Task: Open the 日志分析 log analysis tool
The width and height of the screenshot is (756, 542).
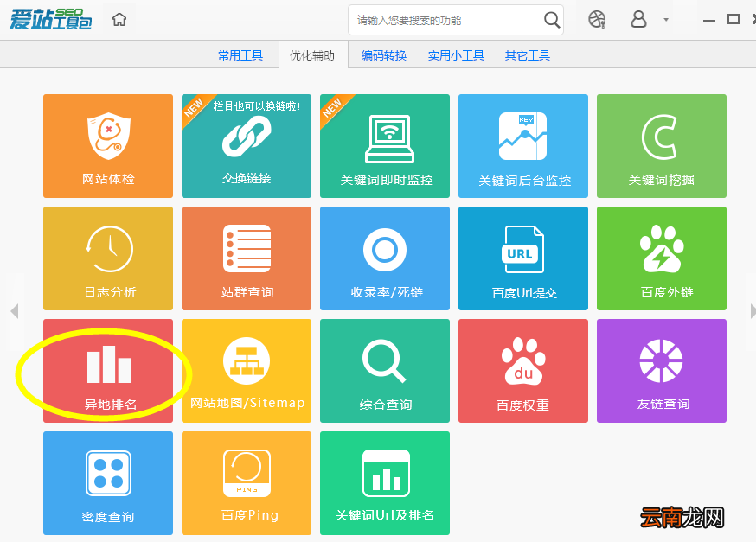Action: click(x=108, y=258)
